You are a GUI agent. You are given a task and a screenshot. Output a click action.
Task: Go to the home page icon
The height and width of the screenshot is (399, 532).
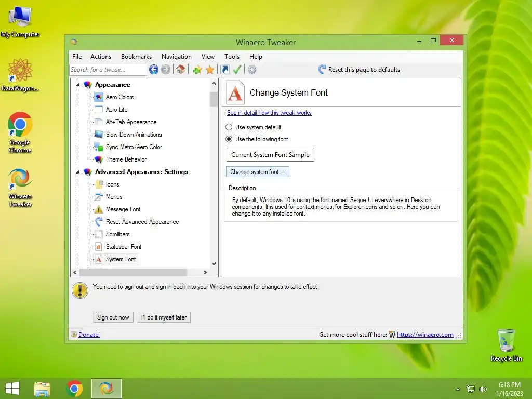(180, 70)
